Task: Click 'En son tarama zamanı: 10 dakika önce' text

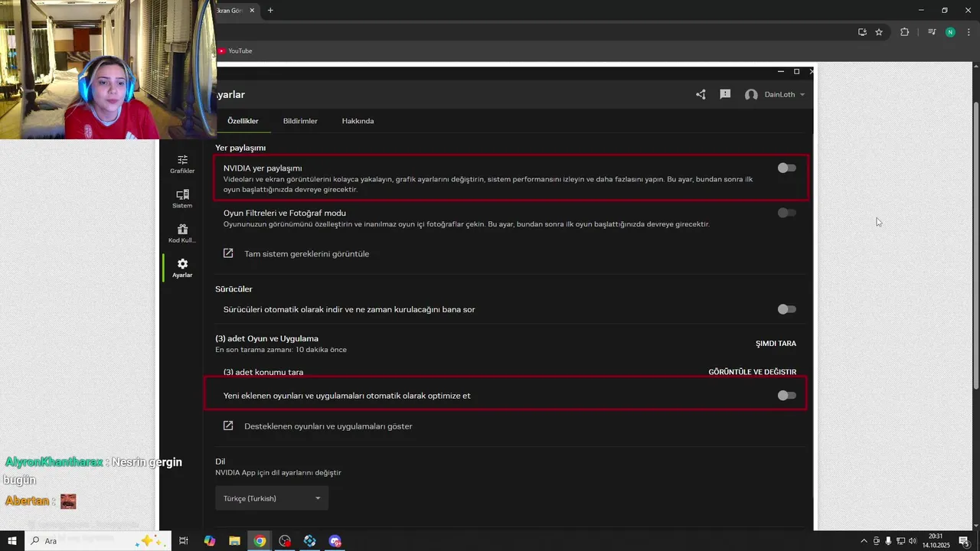Action: click(281, 350)
